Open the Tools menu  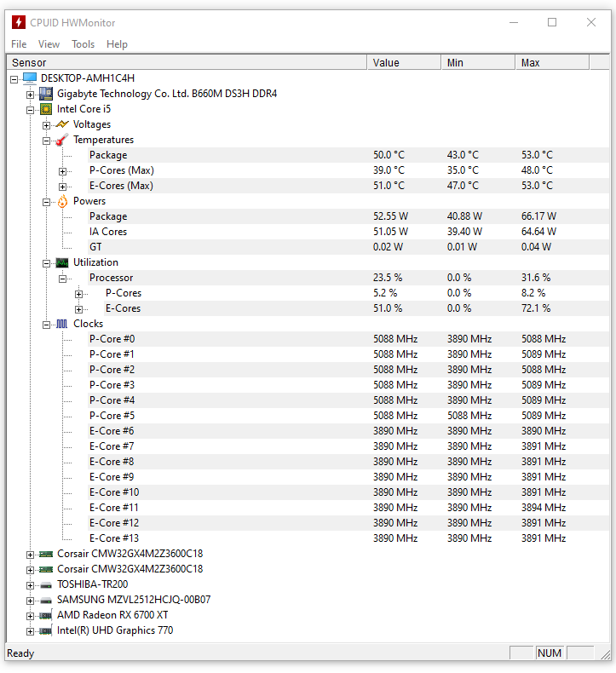[x=83, y=44]
